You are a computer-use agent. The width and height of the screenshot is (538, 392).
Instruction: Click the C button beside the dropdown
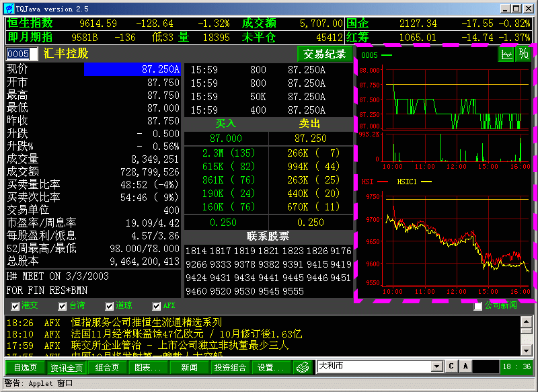point(451,366)
